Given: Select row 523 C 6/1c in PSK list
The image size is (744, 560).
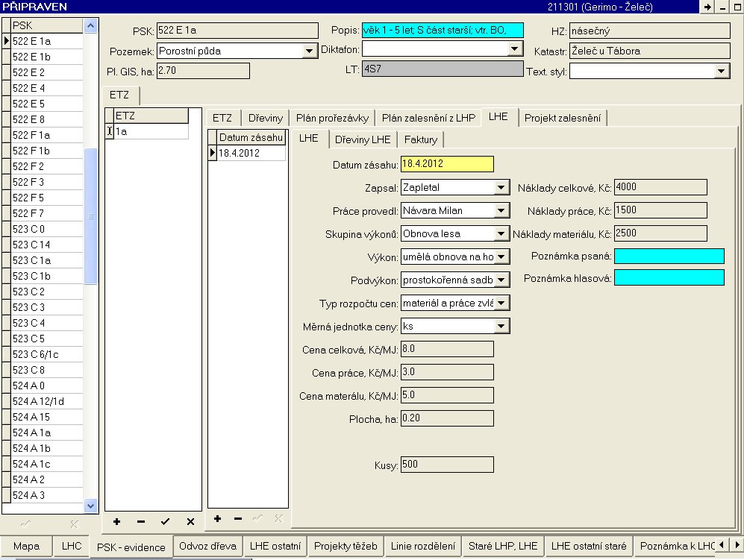Looking at the screenshot, I should 47,354.
